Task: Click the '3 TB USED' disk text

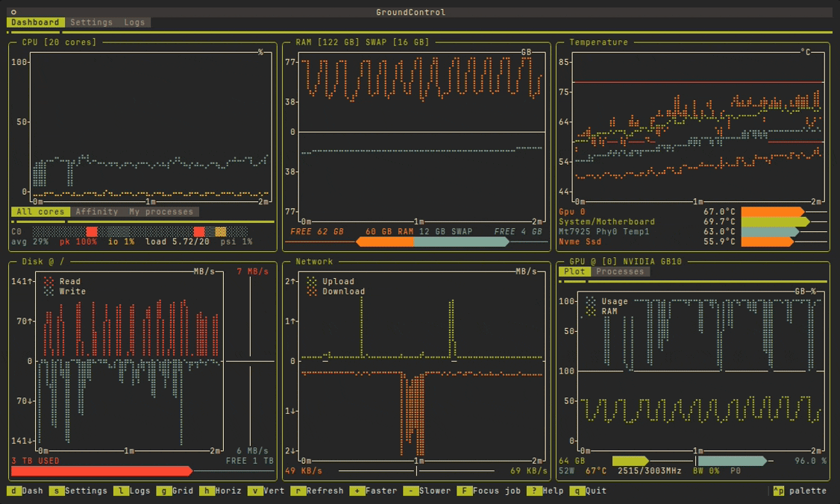Action: coord(35,461)
